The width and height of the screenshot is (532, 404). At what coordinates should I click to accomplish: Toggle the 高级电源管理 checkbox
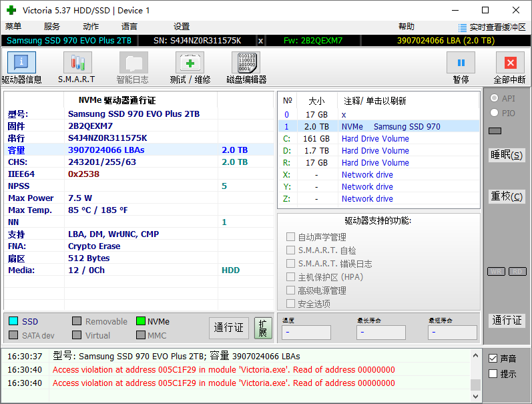tap(290, 290)
